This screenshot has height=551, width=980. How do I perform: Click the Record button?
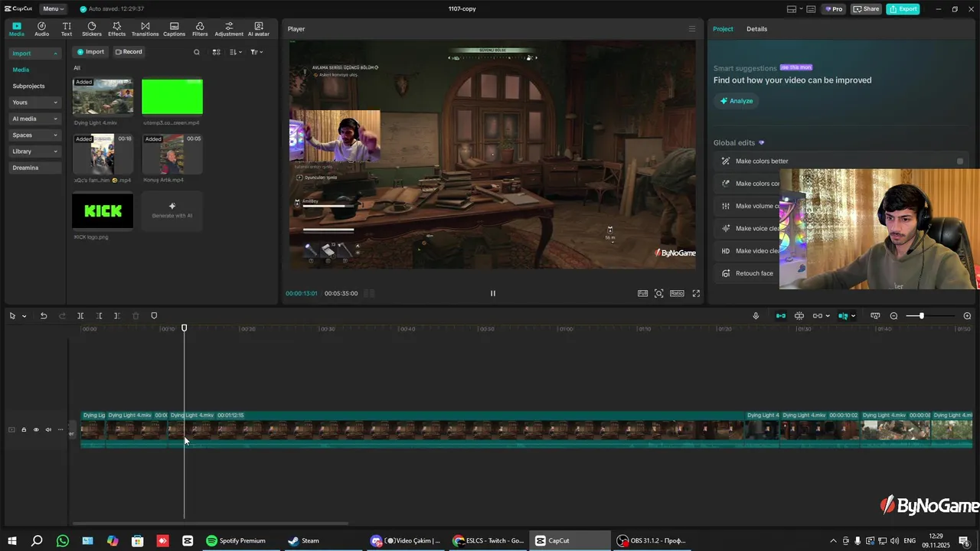pos(129,52)
